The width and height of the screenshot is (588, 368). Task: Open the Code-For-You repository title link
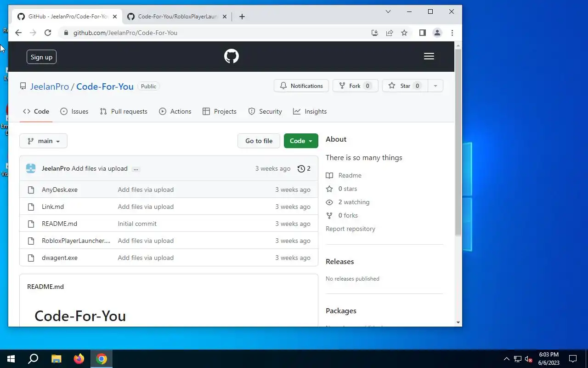point(105,86)
